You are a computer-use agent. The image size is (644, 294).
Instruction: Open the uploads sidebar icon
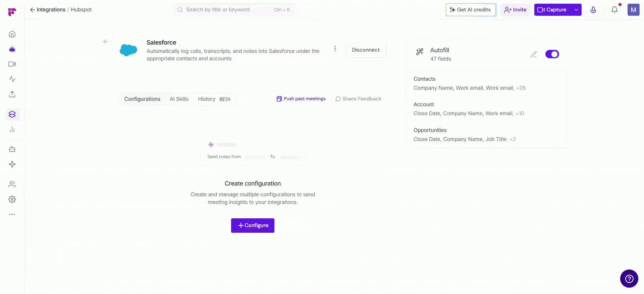point(12,94)
